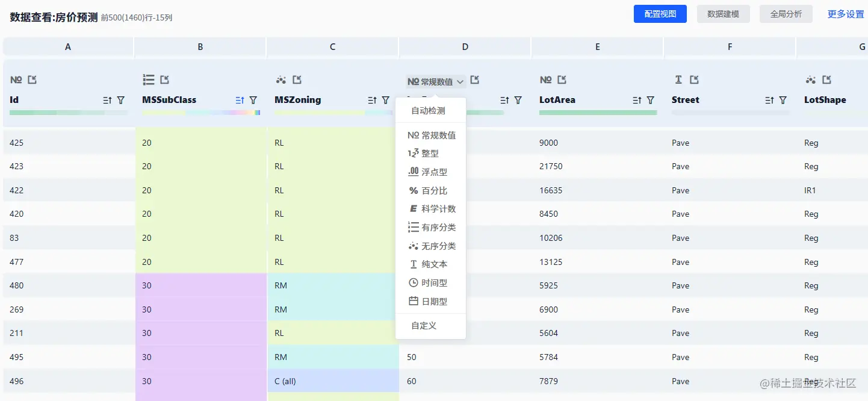Click the pop-out icon above MSZoning
The width and height of the screenshot is (868, 401).
pos(297,79)
